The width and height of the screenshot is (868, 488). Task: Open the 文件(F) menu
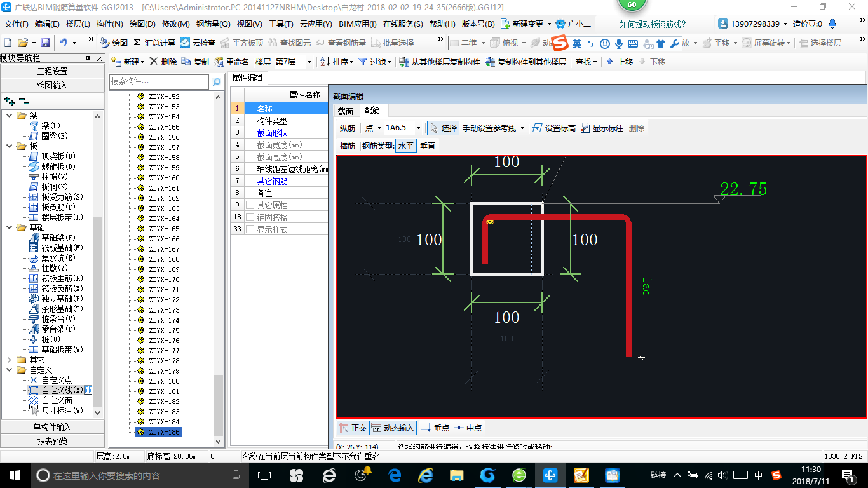pos(17,24)
